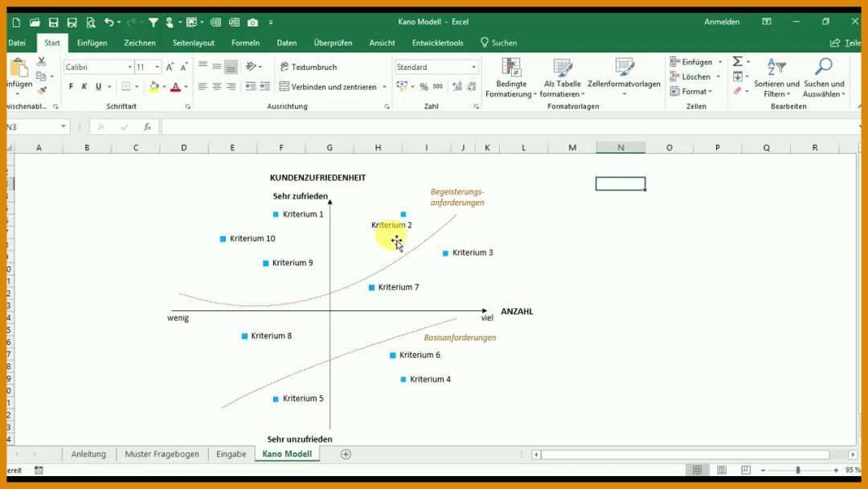Open the font size 11 dropdown

(x=158, y=67)
